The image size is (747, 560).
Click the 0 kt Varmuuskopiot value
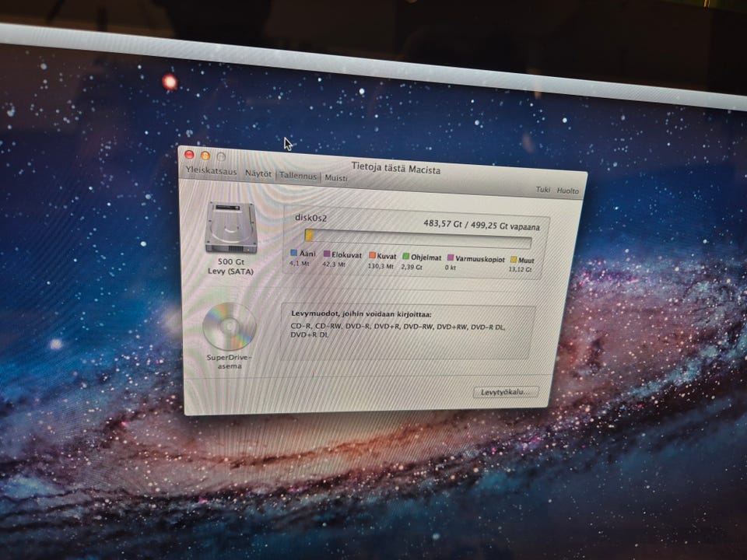click(x=451, y=268)
